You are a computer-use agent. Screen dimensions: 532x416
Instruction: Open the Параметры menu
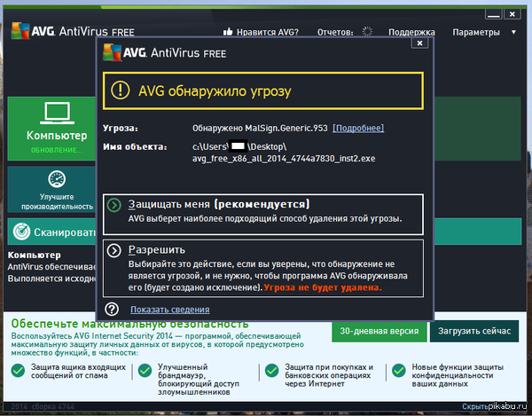click(476, 32)
